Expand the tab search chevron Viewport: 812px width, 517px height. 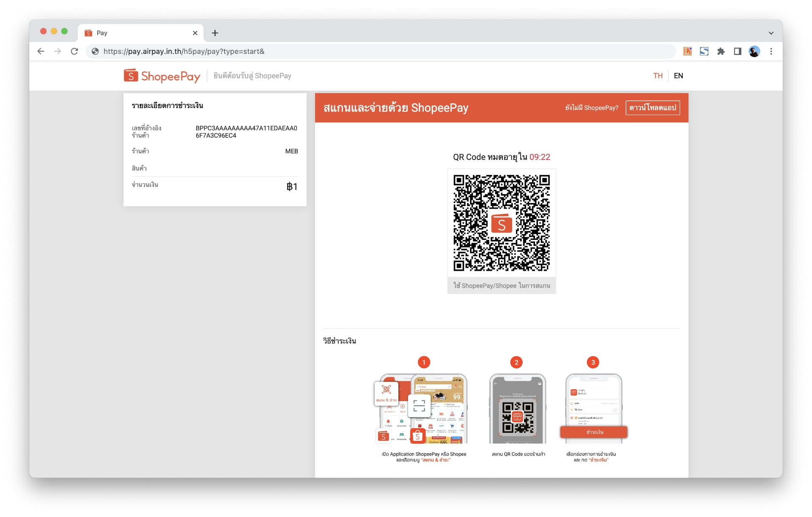pos(771,33)
